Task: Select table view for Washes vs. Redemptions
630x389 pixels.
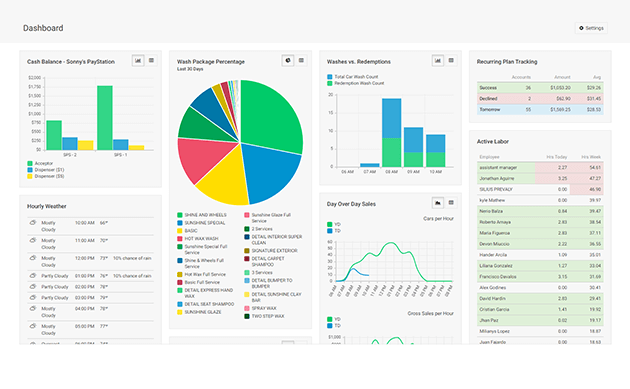Action: [x=451, y=61]
